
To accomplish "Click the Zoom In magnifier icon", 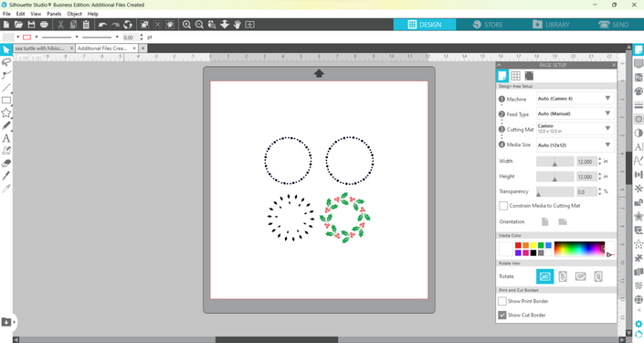I will click(x=186, y=25).
